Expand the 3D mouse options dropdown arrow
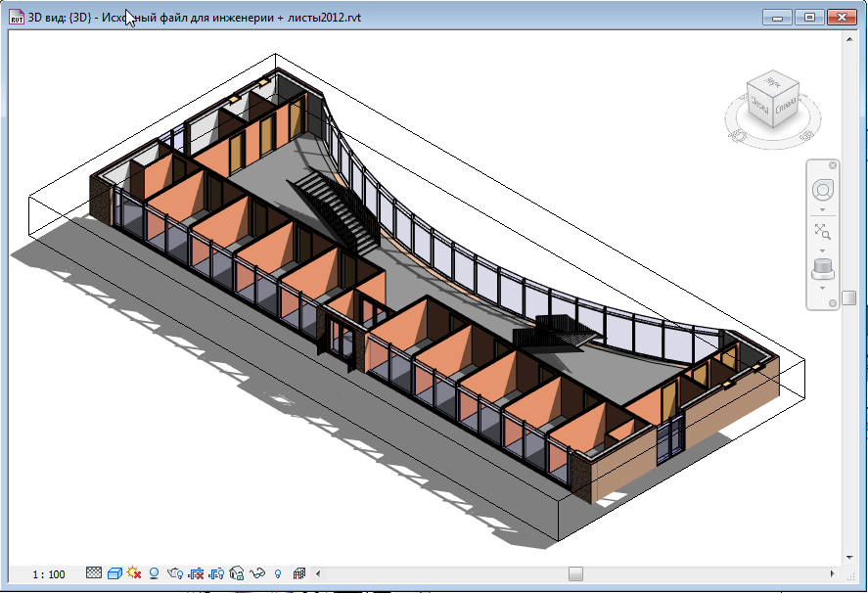868x593 pixels. pyautogui.click(x=823, y=288)
